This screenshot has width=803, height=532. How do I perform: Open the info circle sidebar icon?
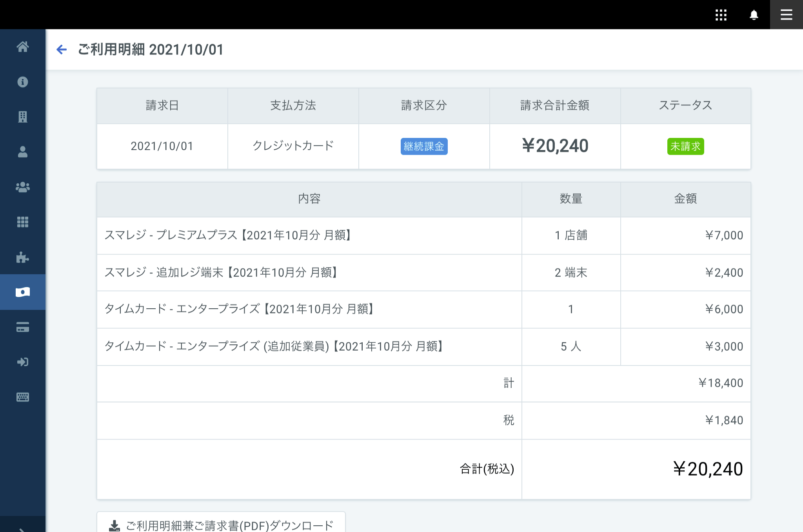click(x=23, y=82)
